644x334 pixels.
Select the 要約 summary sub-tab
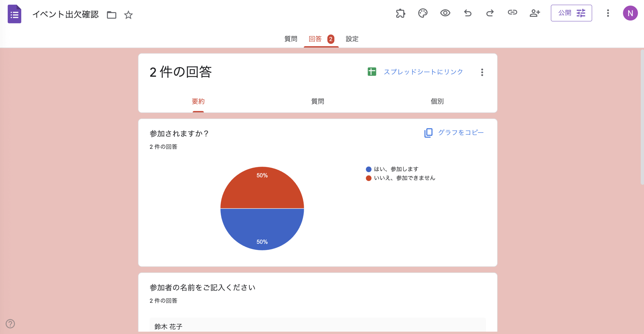pos(198,102)
